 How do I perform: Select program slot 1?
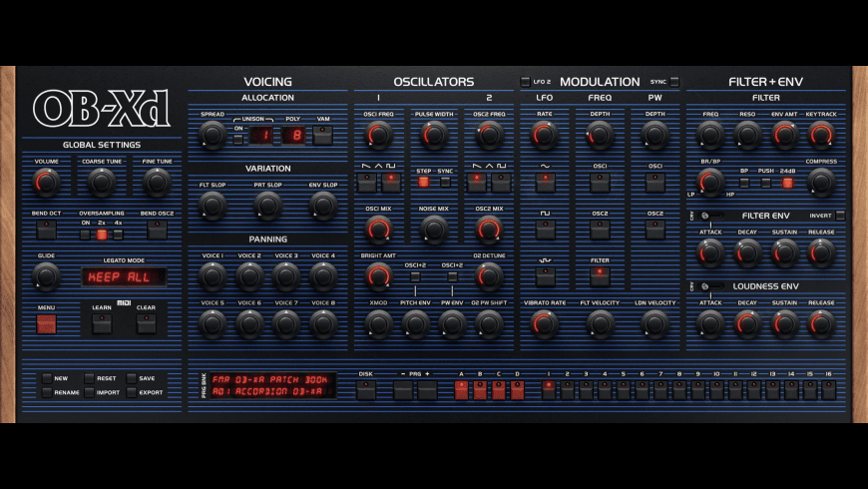549,390
